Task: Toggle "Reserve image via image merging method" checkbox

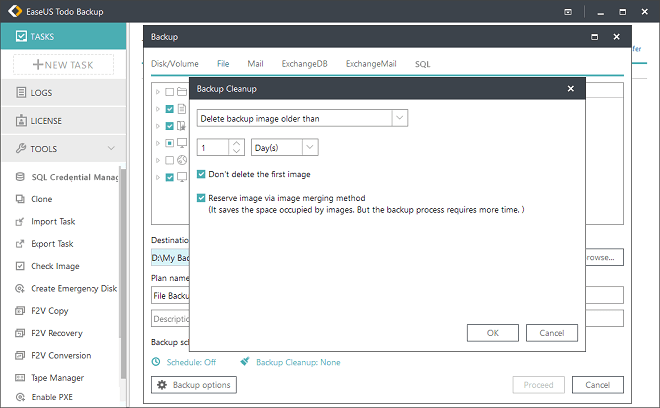Action: 201,198
